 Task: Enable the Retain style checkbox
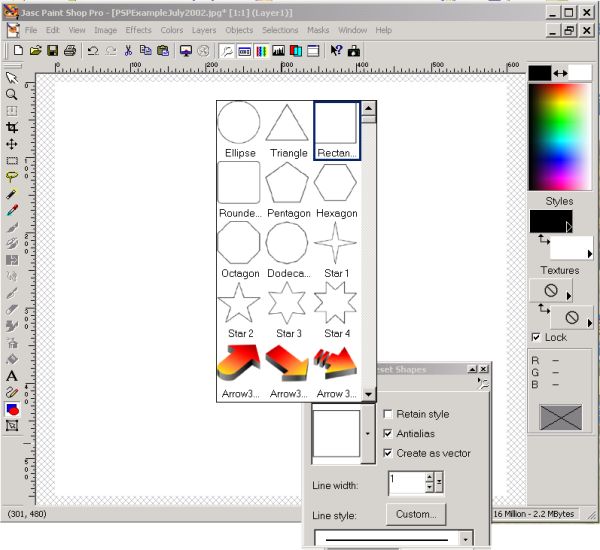pyautogui.click(x=389, y=414)
